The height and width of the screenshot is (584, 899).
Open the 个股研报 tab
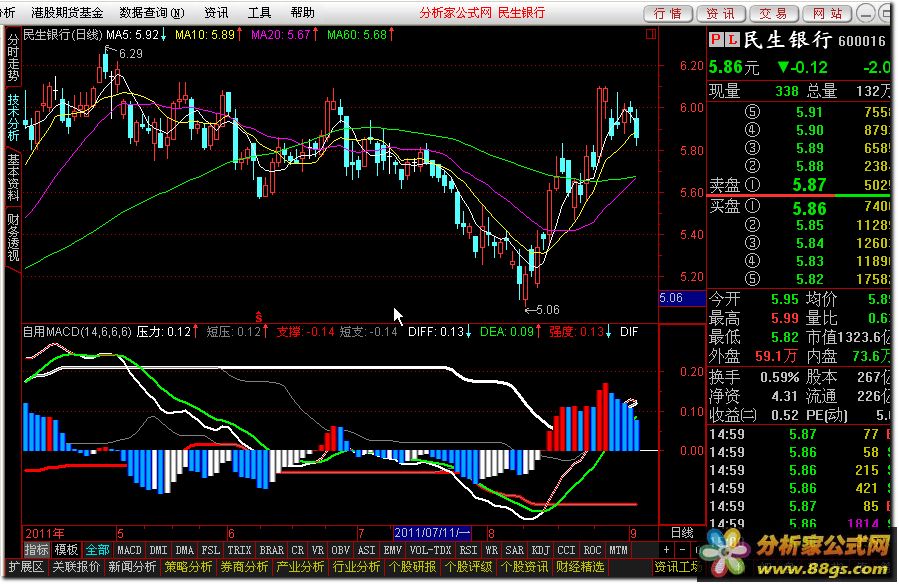pos(413,567)
